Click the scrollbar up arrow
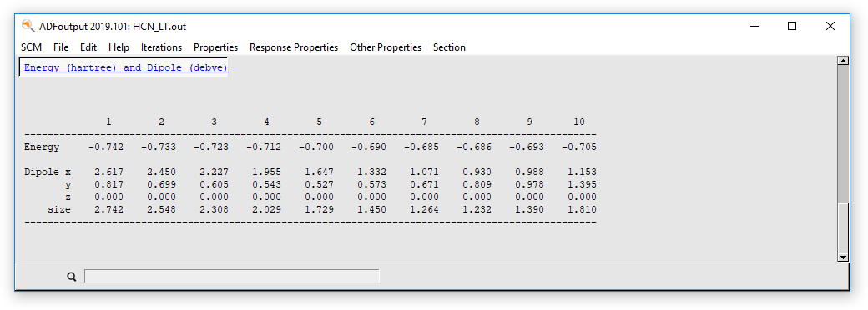Image resolution: width=868 pixels, height=310 pixels. click(843, 61)
